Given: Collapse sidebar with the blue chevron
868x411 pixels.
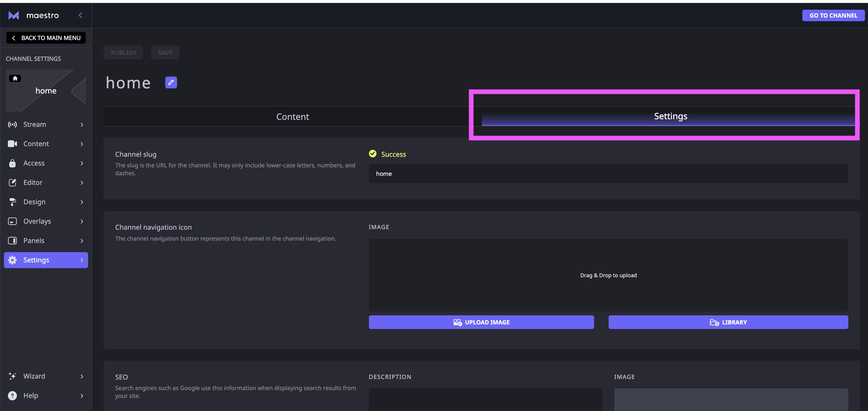Looking at the screenshot, I should (x=81, y=15).
